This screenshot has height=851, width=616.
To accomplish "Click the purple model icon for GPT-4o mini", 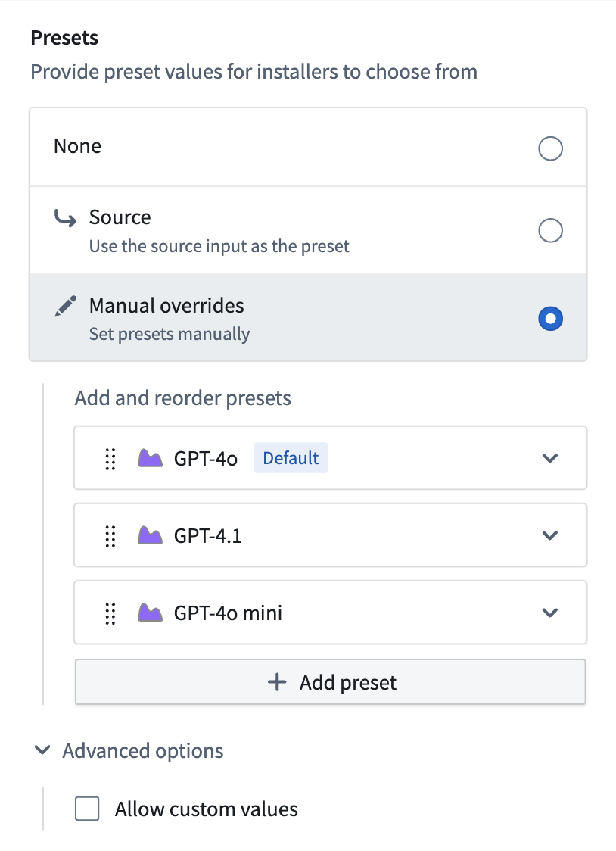I will click(x=150, y=613).
